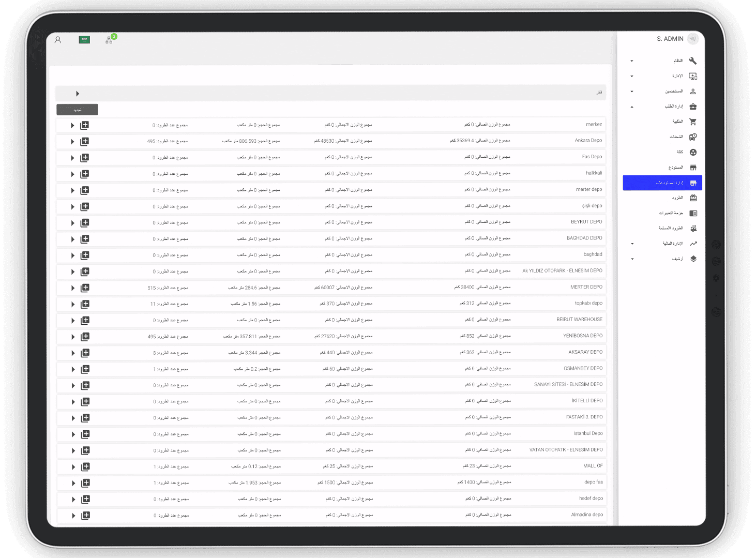Open the highlighted blue warehouse management item
This screenshot has height=558, width=756.
[662, 183]
